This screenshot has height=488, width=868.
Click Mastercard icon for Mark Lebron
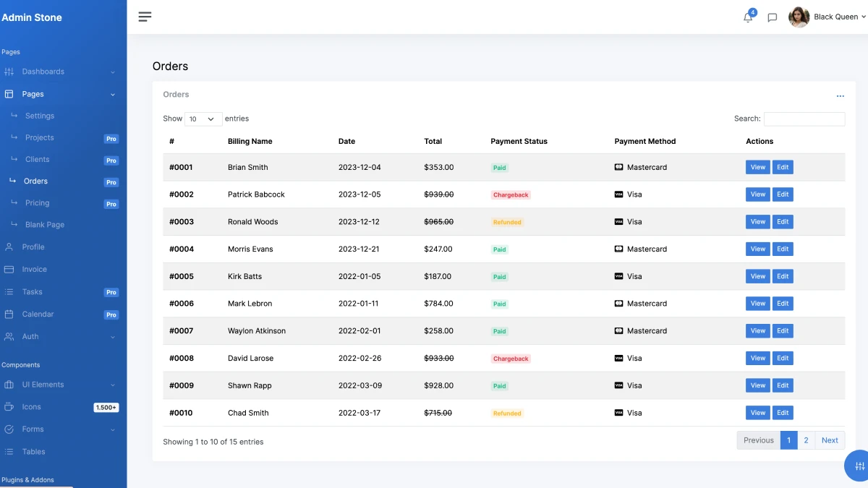(618, 304)
